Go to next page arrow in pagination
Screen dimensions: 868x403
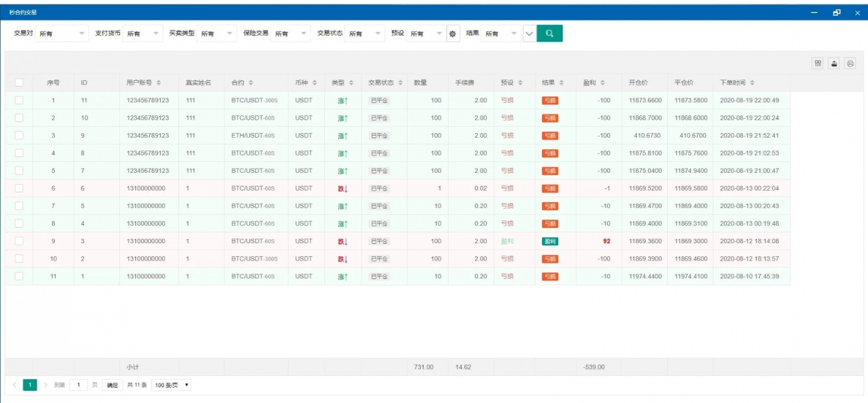click(46, 385)
